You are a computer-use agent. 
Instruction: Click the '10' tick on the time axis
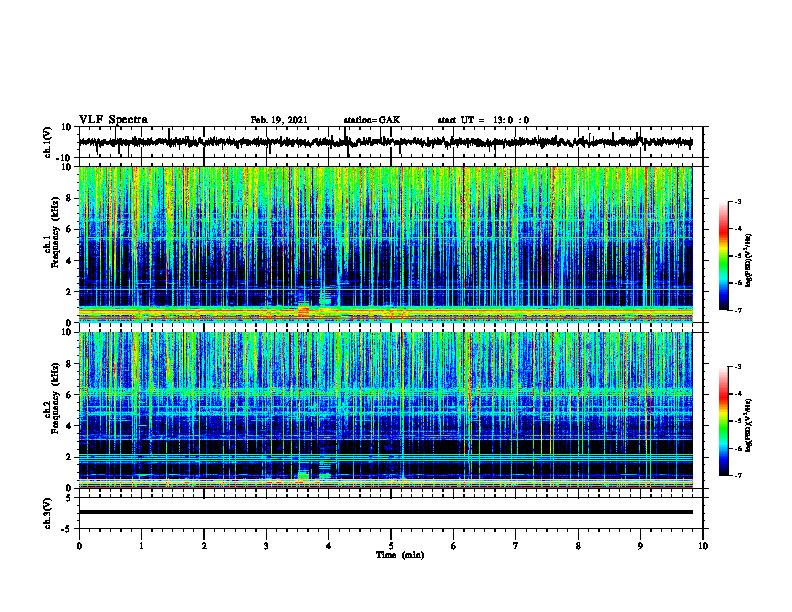703,546
